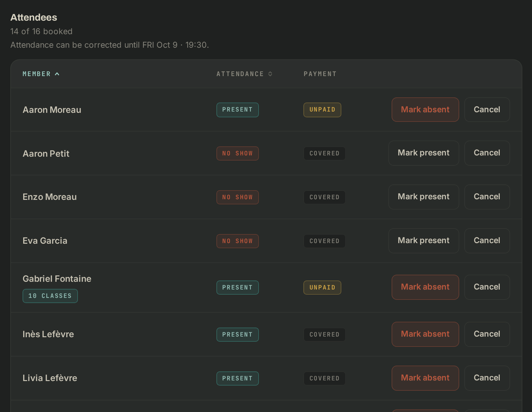
Task: Select the name Enzo Moreau
Action: coord(50,197)
